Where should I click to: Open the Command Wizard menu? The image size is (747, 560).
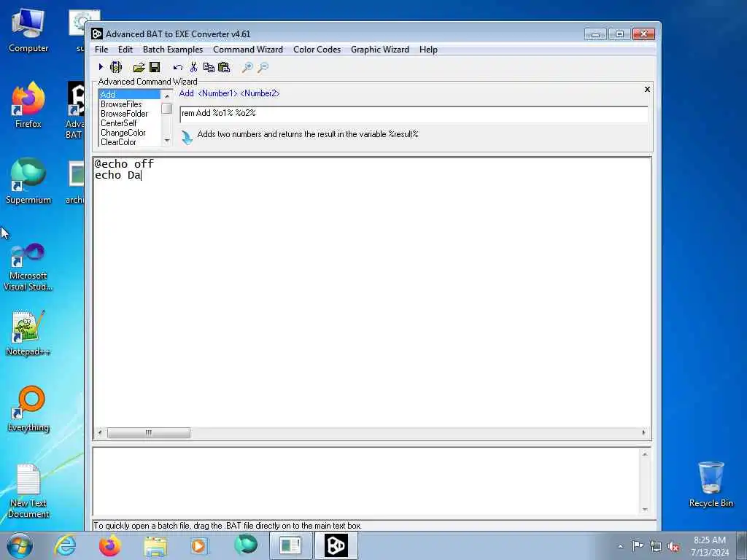tap(248, 50)
